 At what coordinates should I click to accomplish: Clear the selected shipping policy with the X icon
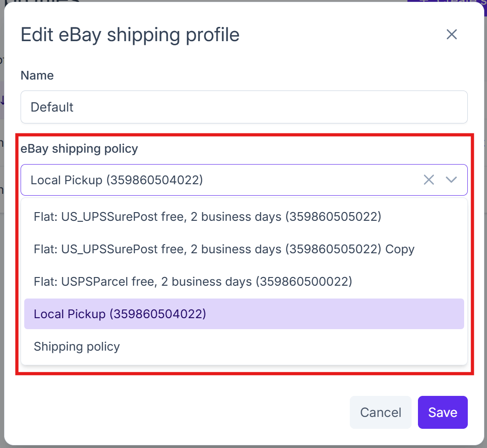429,180
